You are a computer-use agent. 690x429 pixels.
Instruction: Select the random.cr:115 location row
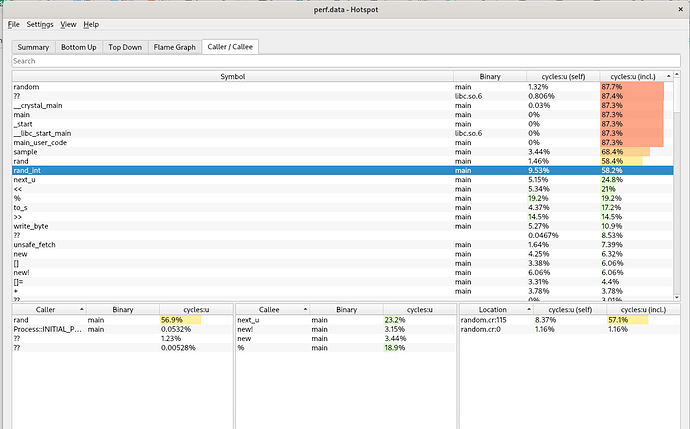pyautogui.click(x=570, y=320)
